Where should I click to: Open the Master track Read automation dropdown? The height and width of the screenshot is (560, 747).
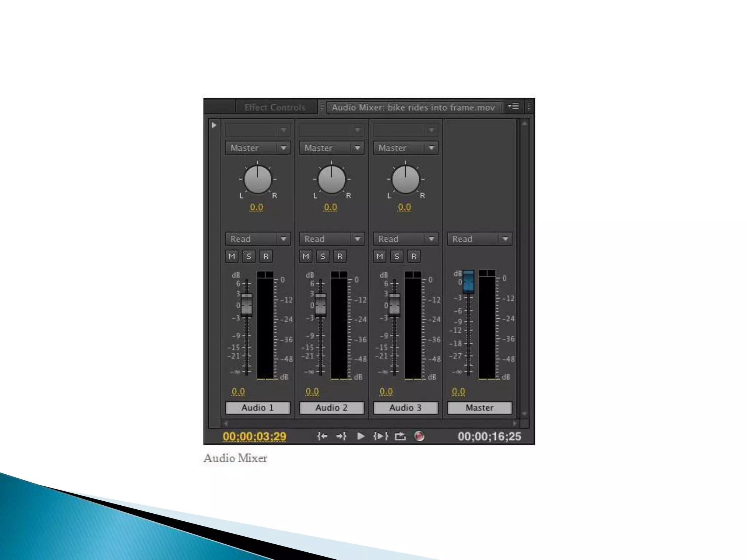(479, 239)
